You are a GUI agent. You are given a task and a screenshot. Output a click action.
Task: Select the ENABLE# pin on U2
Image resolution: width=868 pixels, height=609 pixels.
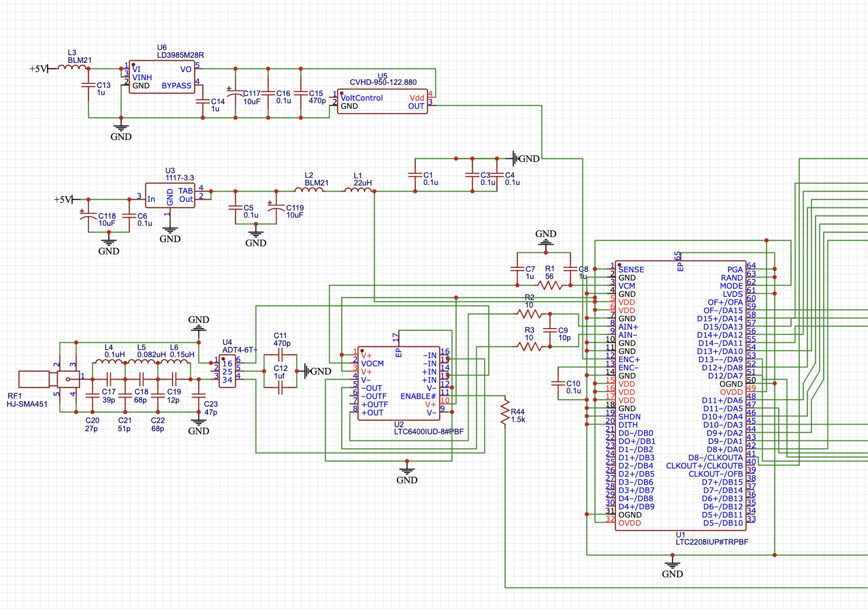[x=418, y=396]
